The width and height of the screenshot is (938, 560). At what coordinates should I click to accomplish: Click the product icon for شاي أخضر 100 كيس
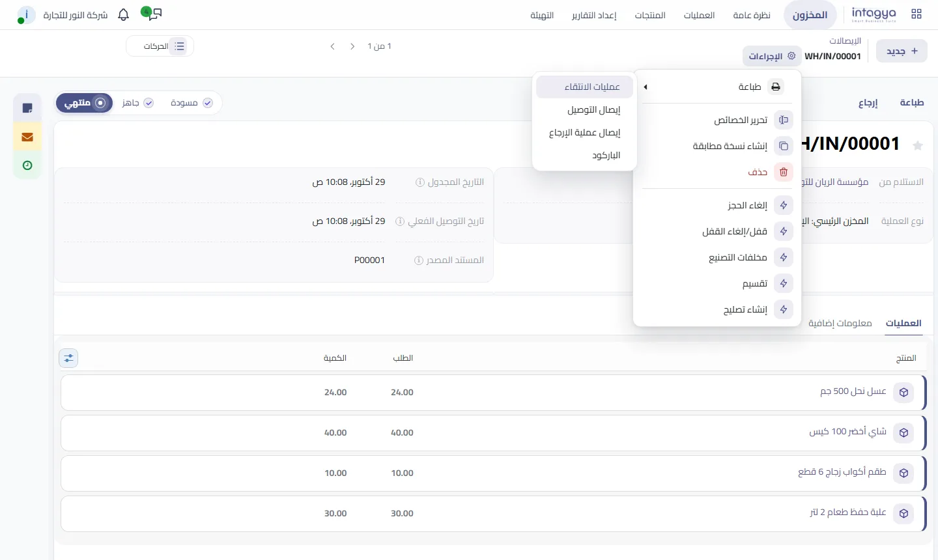point(903,433)
